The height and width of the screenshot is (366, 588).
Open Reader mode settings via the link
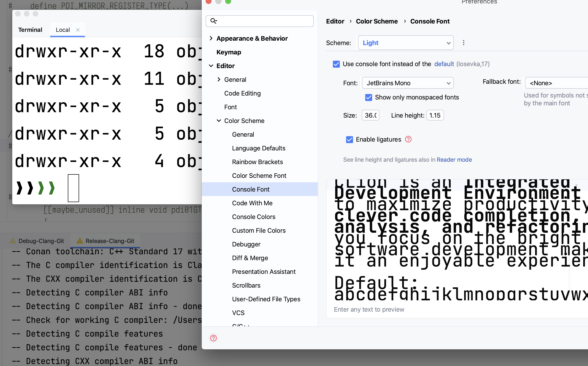click(454, 159)
